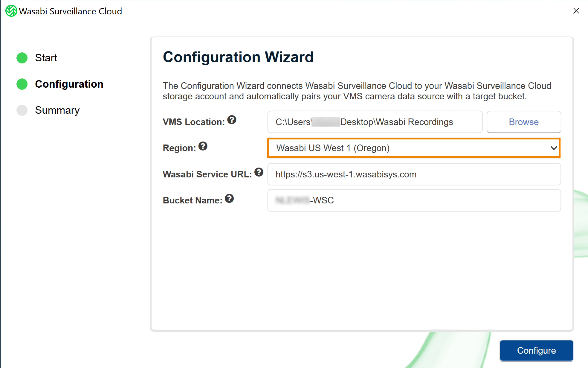Viewport: 588px width, 368px height.
Task: Expand the Region dropdown chevron
Action: coord(554,148)
